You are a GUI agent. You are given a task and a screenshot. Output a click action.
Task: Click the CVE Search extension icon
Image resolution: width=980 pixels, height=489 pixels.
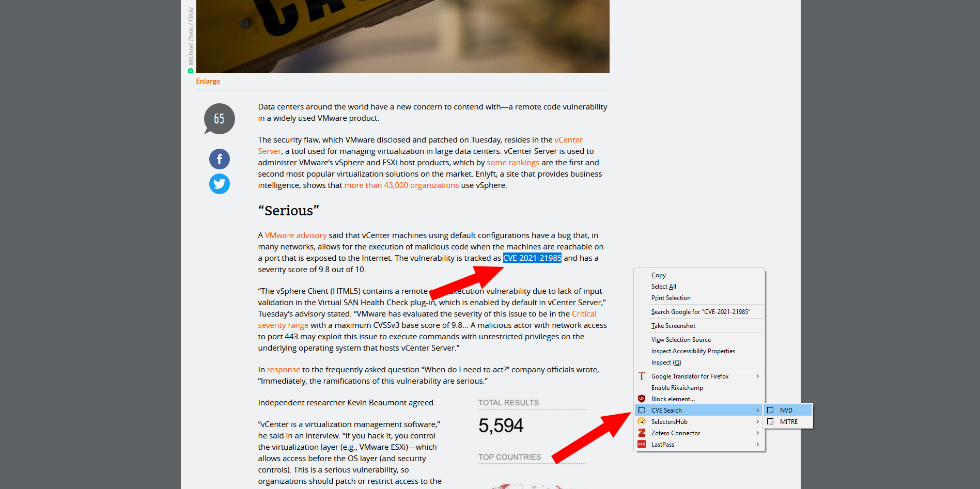click(642, 411)
